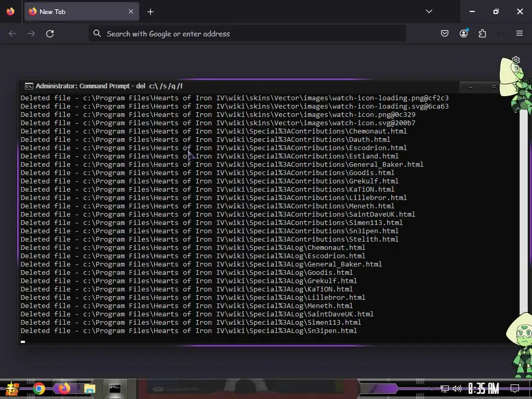Click line ending Contributions\Meneth.html
This screenshot has height=399, width=532.
pyautogui.click(x=207, y=206)
